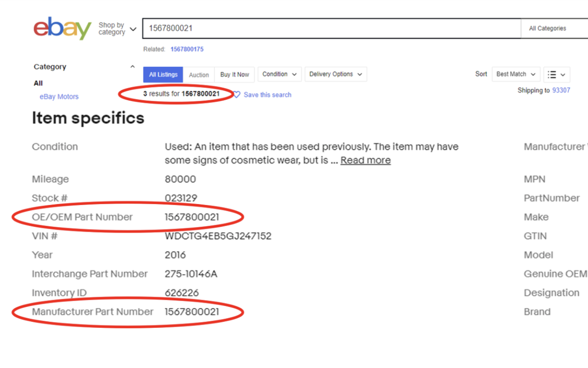Click the Mileage value 80000

tap(180, 180)
